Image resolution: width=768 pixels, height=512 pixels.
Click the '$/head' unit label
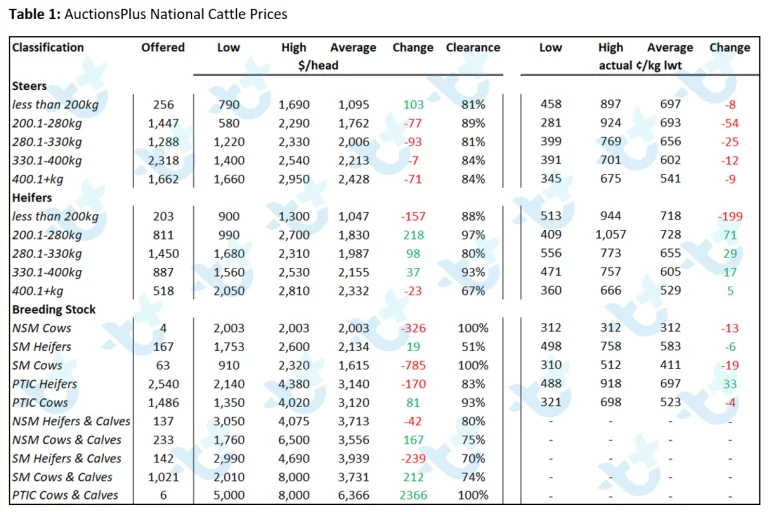coord(318,65)
